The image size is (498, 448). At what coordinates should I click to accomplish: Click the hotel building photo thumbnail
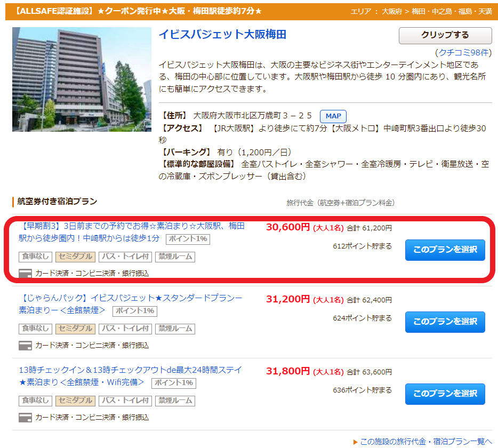tap(82, 79)
